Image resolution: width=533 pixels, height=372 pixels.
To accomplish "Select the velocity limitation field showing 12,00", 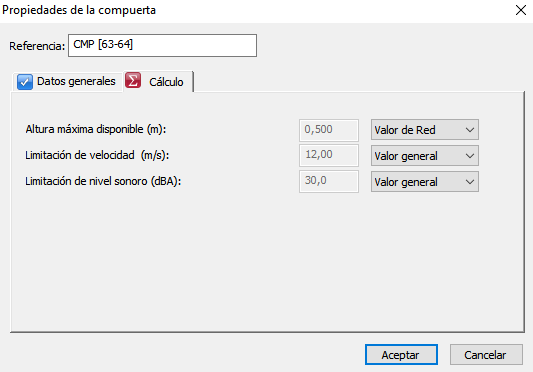I will (x=329, y=155).
